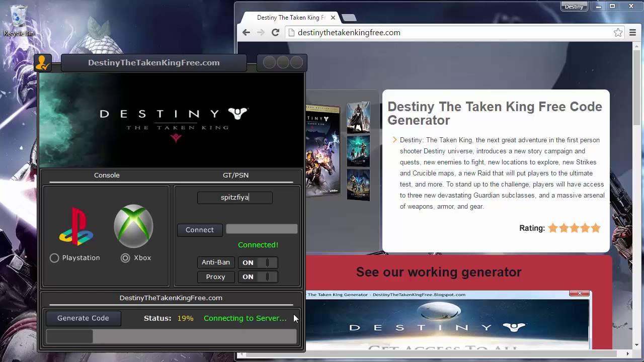Click the close X on embedded preview window

tap(580, 293)
